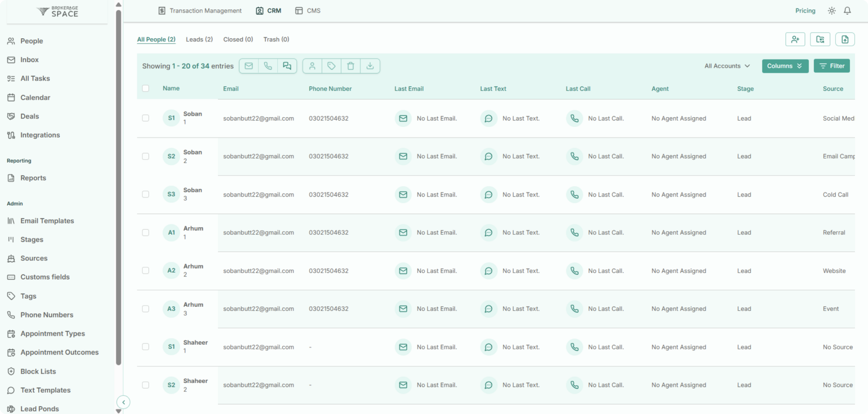The image size is (868, 414).
Task: Open the CRM section in top nav
Action: [x=269, y=11]
